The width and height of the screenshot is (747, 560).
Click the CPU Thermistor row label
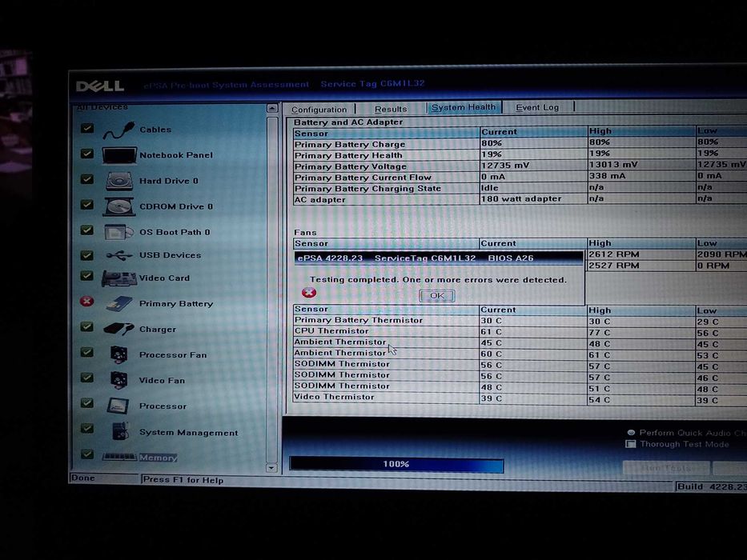tap(331, 331)
